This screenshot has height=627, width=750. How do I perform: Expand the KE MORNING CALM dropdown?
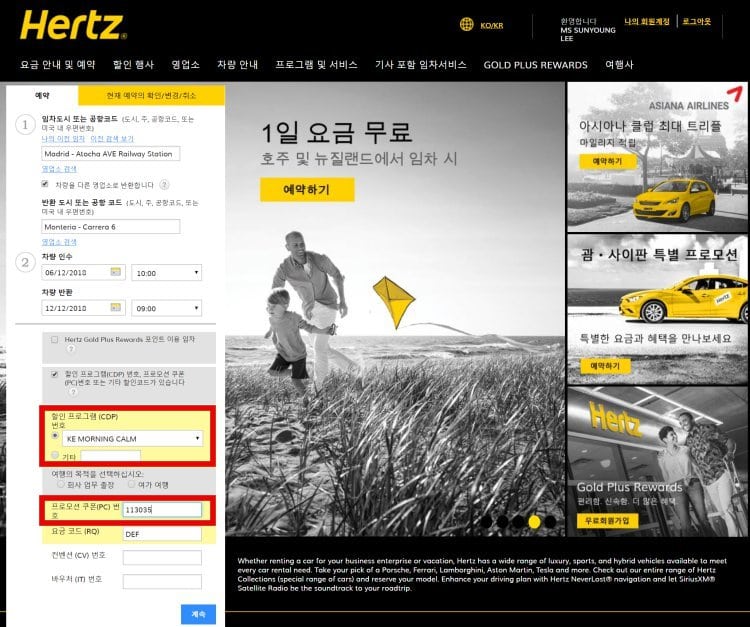tap(132, 439)
